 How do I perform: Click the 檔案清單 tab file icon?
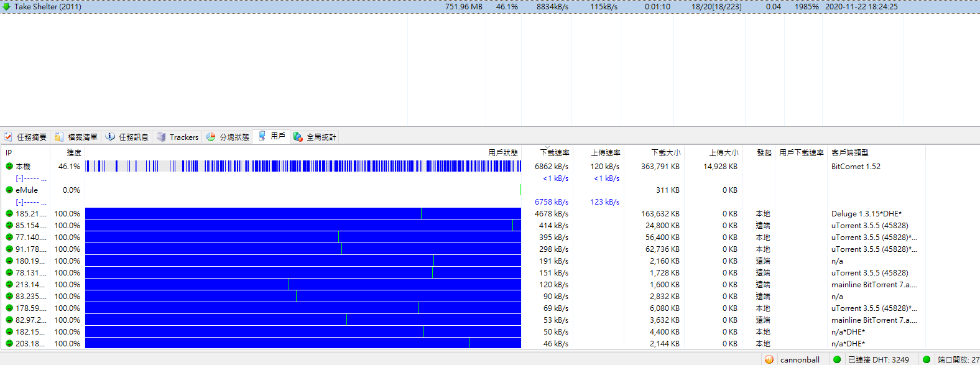tap(59, 137)
